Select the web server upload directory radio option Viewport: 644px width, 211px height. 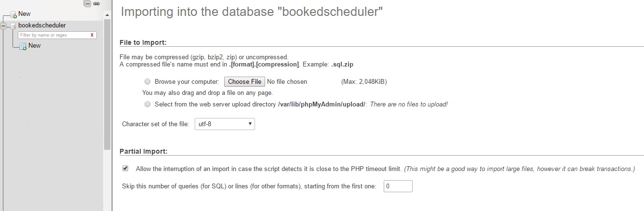(148, 104)
